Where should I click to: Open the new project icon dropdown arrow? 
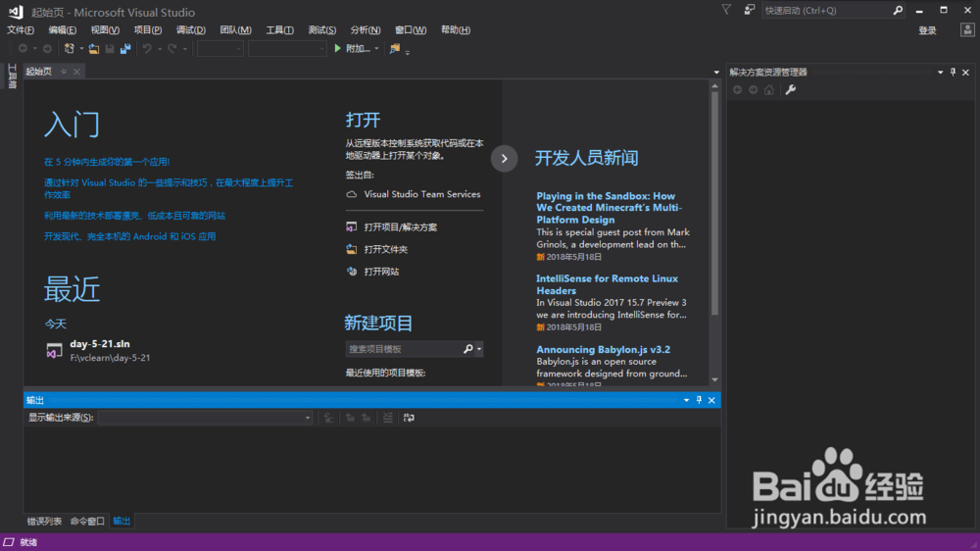pyautogui.click(x=81, y=49)
